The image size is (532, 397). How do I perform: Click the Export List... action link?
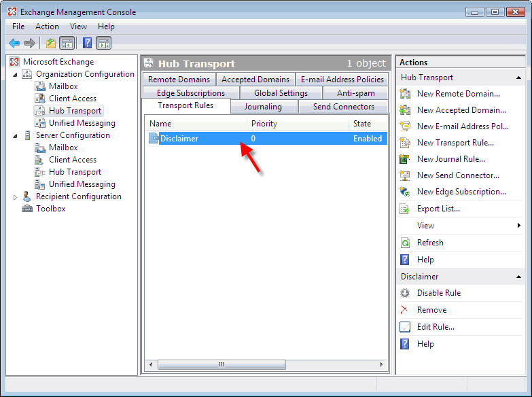coord(438,209)
